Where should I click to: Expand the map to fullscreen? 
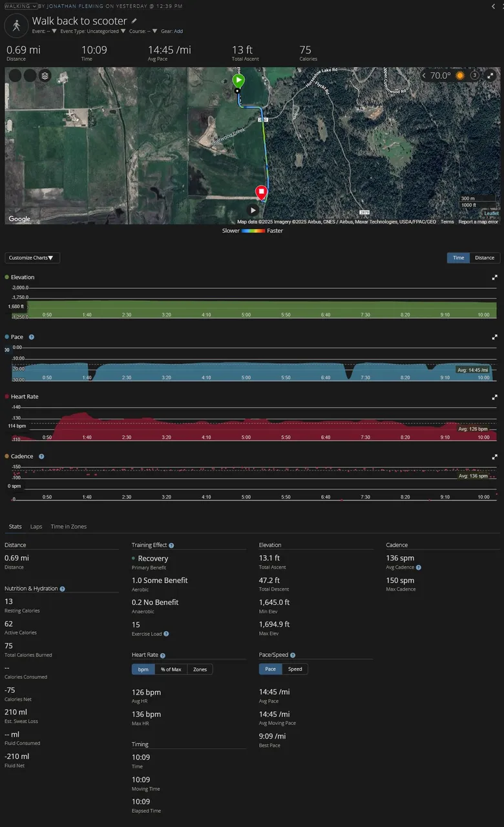pos(490,76)
